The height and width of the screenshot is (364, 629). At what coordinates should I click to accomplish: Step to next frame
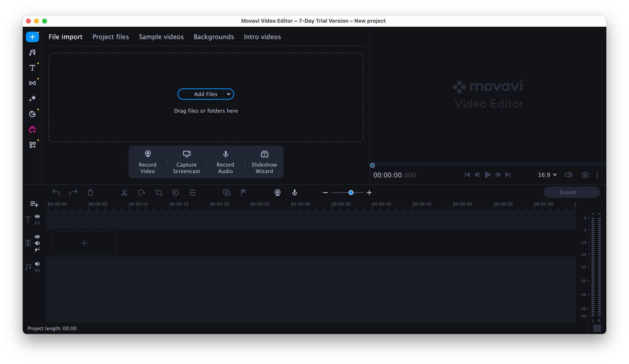click(498, 175)
